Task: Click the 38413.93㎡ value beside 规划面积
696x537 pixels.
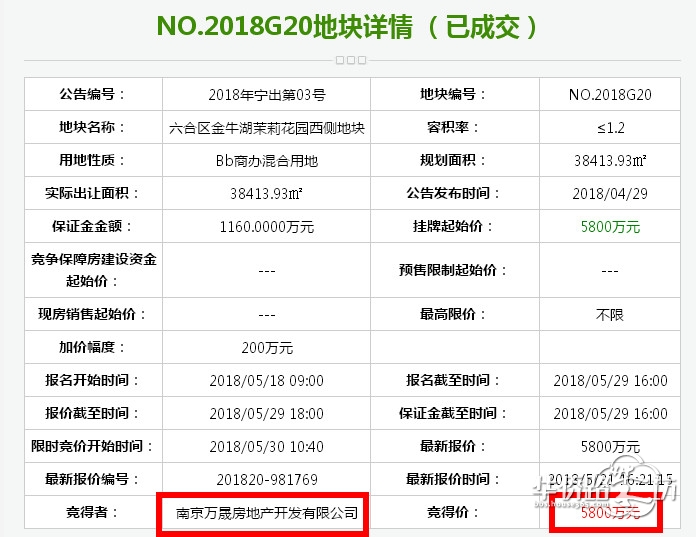Action: pyautogui.click(x=610, y=161)
